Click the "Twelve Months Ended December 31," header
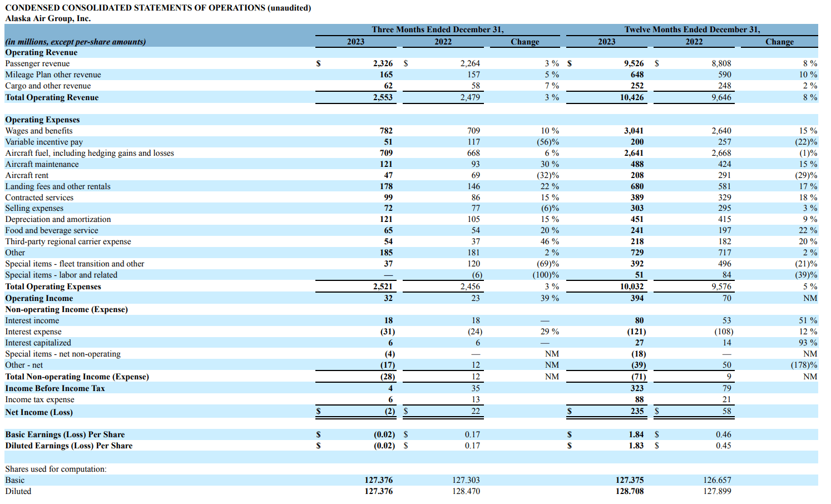The width and height of the screenshot is (831, 504). (692, 29)
